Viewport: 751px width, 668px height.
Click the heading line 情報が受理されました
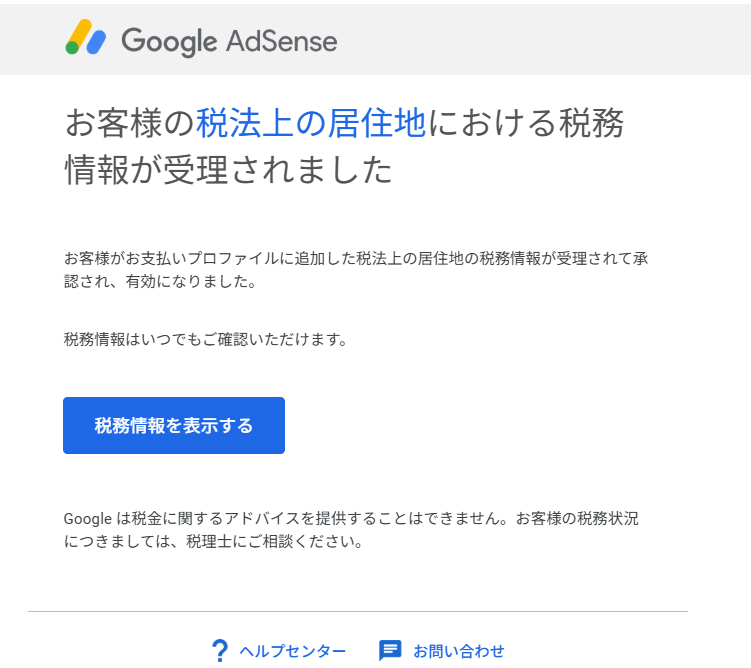[228, 170]
